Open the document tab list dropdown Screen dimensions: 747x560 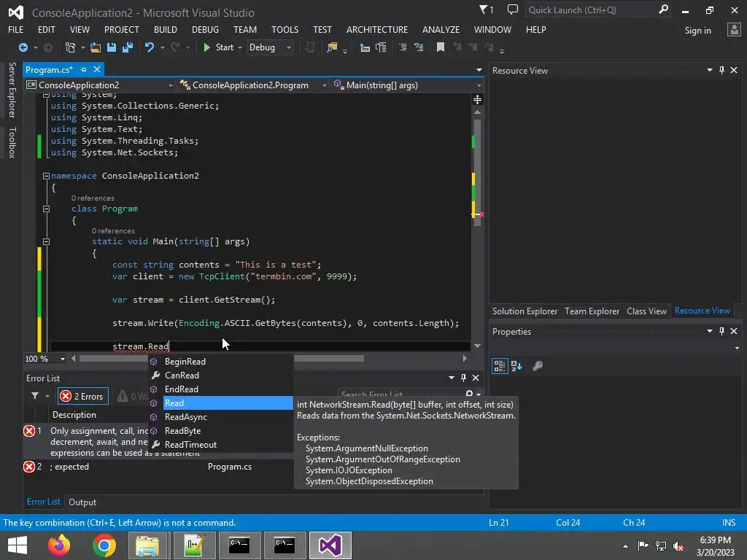click(479, 70)
